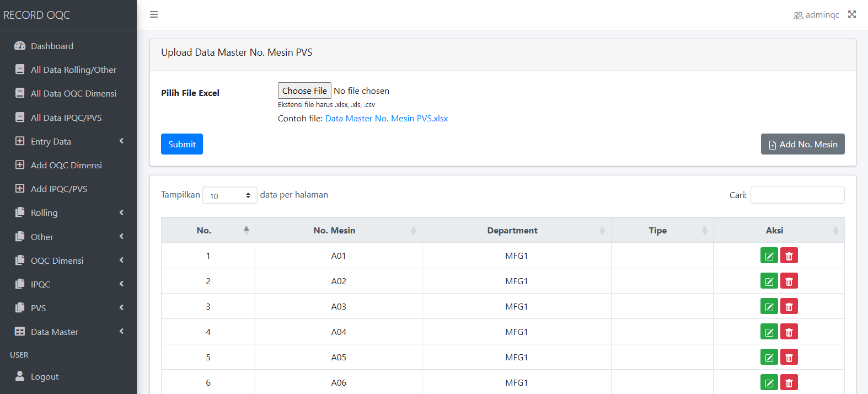Focus the Cari search field
The height and width of the screenshot is (394, 868).
tap(797, 195)
